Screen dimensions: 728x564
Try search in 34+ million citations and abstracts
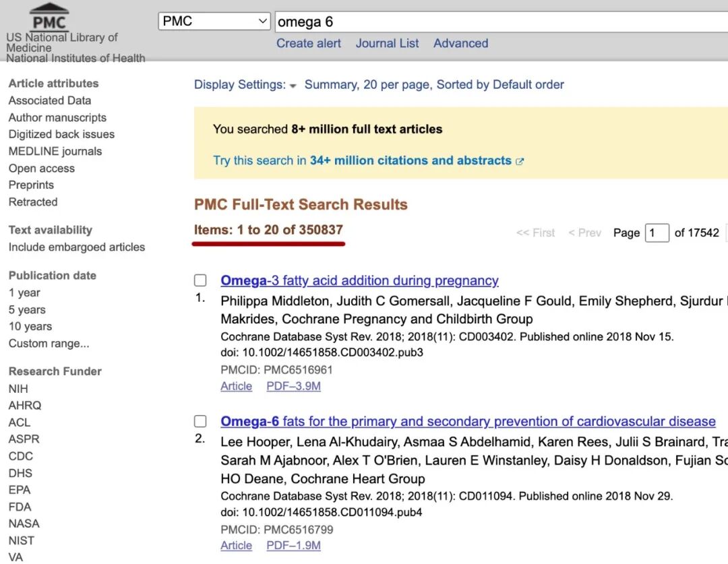pos(362,160)
